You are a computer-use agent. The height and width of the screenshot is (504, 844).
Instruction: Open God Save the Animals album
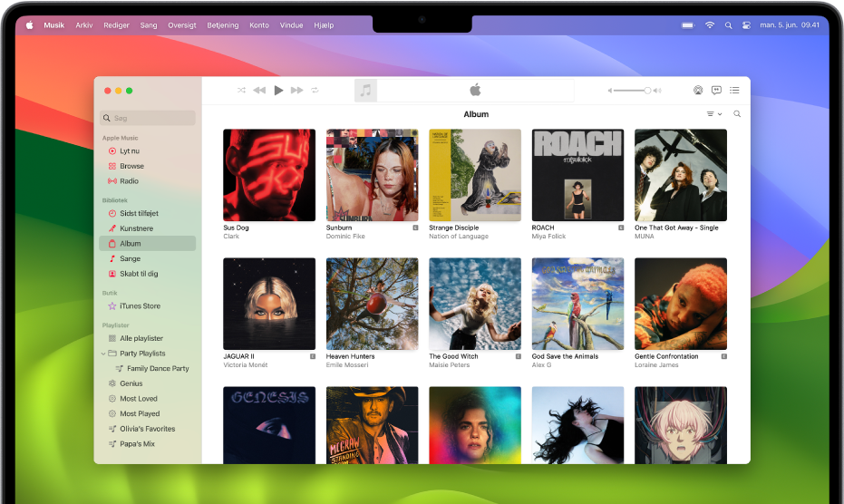[577, 304]
